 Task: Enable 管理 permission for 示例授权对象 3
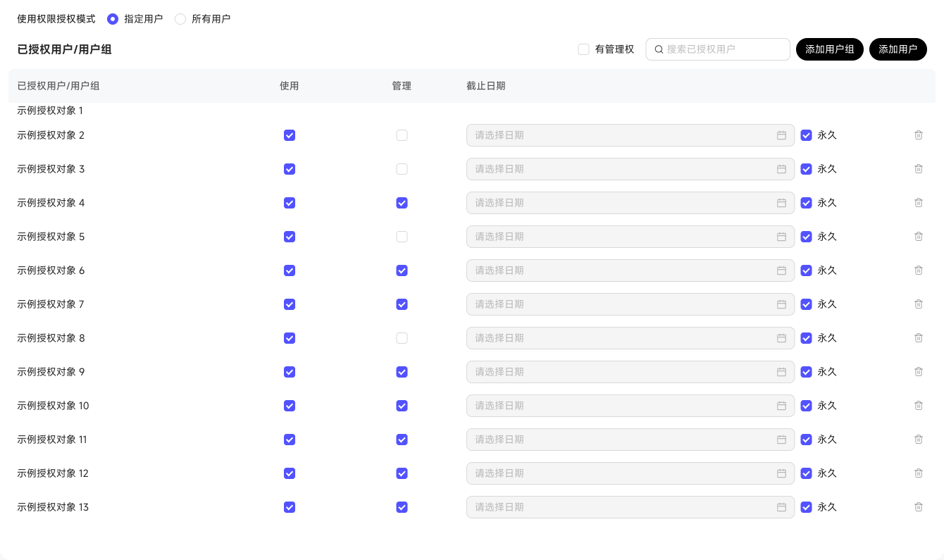402,169
